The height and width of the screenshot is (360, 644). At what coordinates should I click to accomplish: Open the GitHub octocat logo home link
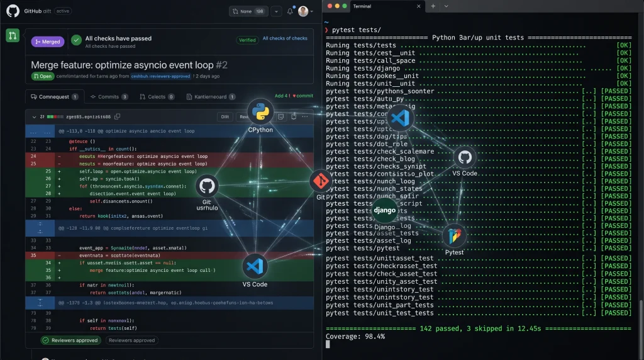13,11
